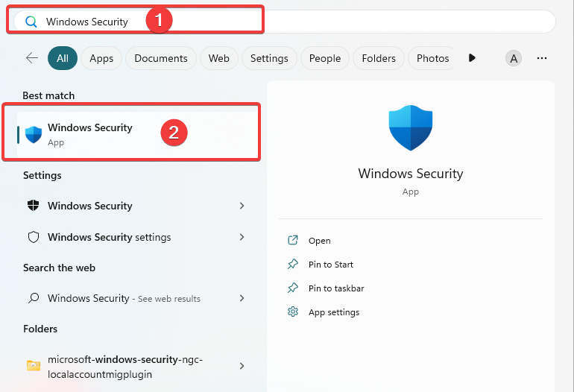Choose Pin to taskbar
The height and width of the screenshot is (392, 574).
click(336, 288)
